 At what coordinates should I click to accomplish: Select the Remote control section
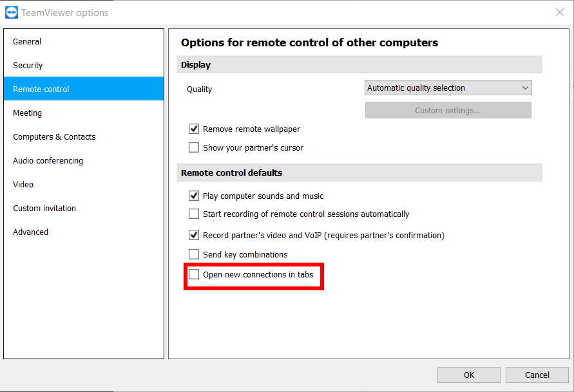click(84, 89)
